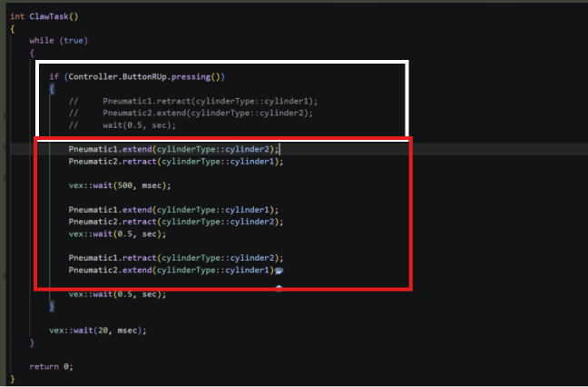Click the return 0 statement
Image resolution: width=588 pixels, height=387 pixels.
[52, 367]
